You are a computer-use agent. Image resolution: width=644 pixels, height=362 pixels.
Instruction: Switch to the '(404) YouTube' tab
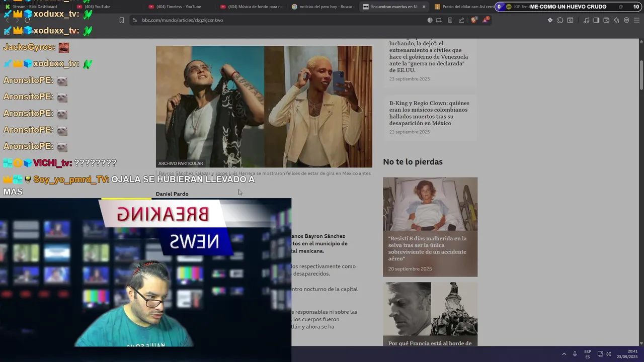click(x=108, y=7)
